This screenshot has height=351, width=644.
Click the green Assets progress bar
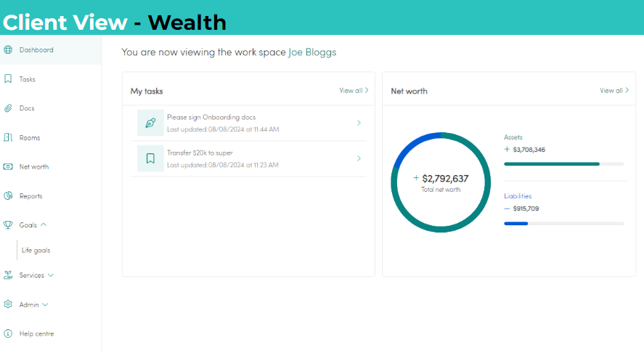point(552,164)
